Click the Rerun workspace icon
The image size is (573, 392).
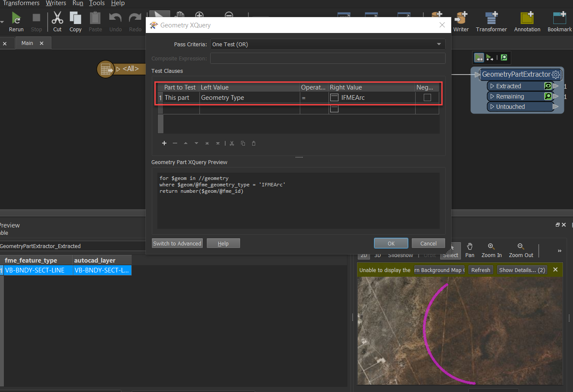click(x=16, y=18)
